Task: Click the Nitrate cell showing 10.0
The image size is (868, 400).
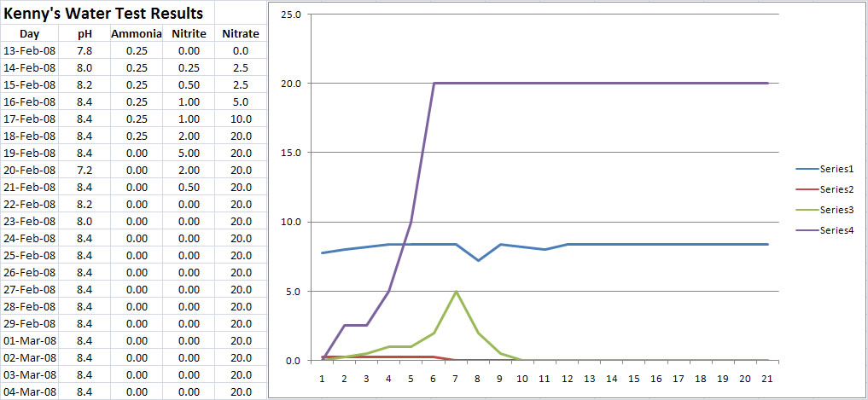Action: click(240, 119)
